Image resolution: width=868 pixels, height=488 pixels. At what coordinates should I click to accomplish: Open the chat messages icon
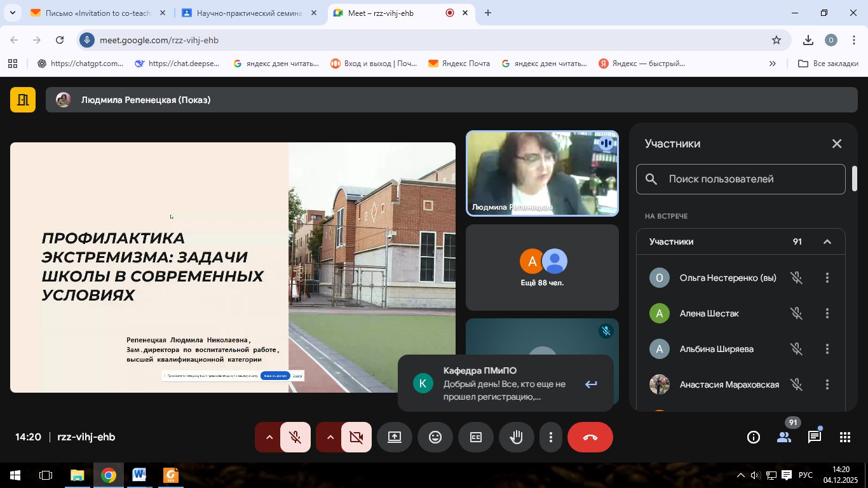point(814,437)
